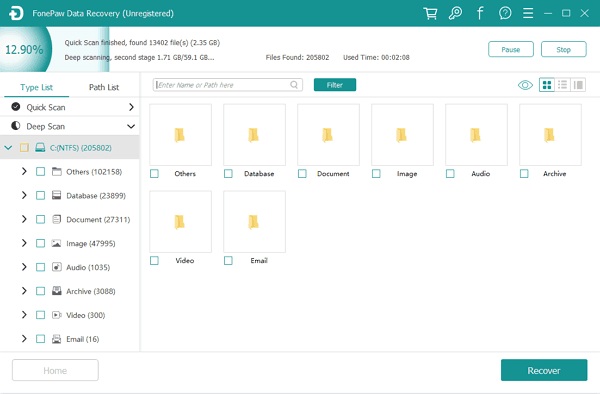This screenshot has width=600, height=394.
Task: Check the Email (16) tree checkbox
Action: (40, 339)
